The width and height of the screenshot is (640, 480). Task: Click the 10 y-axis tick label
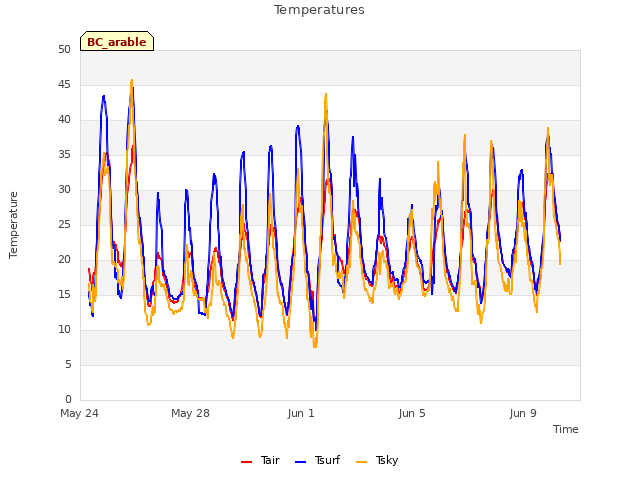click(x=64, y=329)
